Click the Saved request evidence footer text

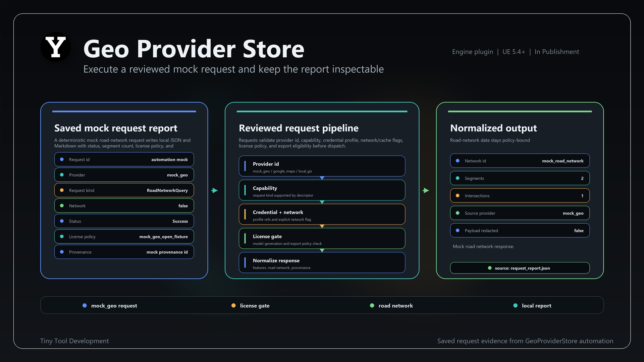click(x=525, y=341)
